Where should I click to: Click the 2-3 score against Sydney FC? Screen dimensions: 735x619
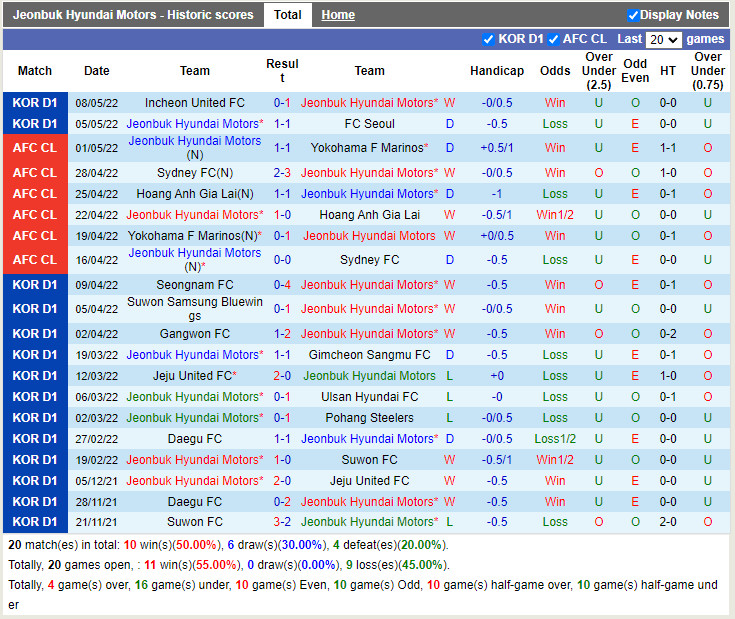[282, 173]
